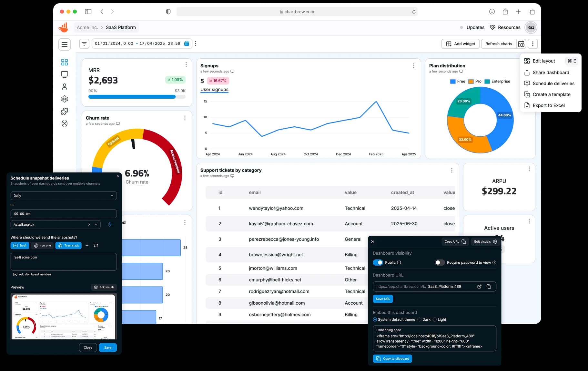Screen dimensions: 588x371
Task: Open the variables icon in sidebar
Action: (65, 123)
